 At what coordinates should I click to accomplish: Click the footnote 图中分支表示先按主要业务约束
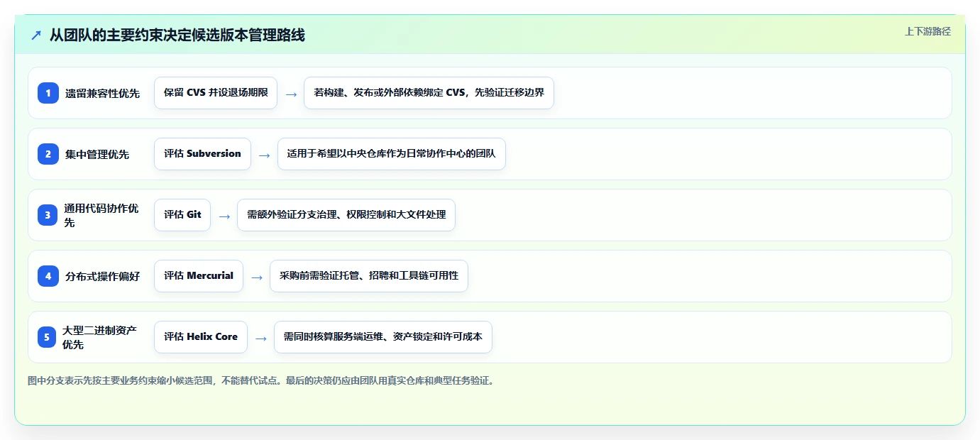tap(262, 381)
